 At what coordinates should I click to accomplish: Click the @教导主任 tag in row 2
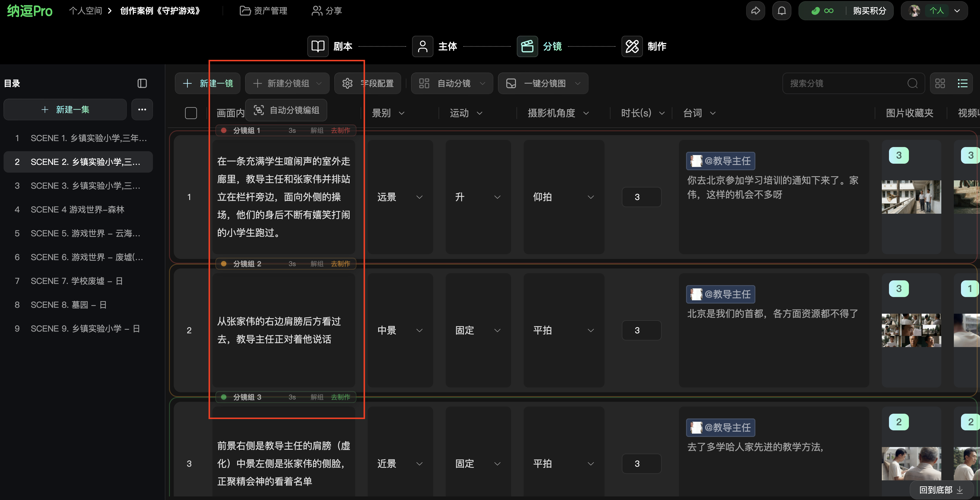[x=721, y=294]
